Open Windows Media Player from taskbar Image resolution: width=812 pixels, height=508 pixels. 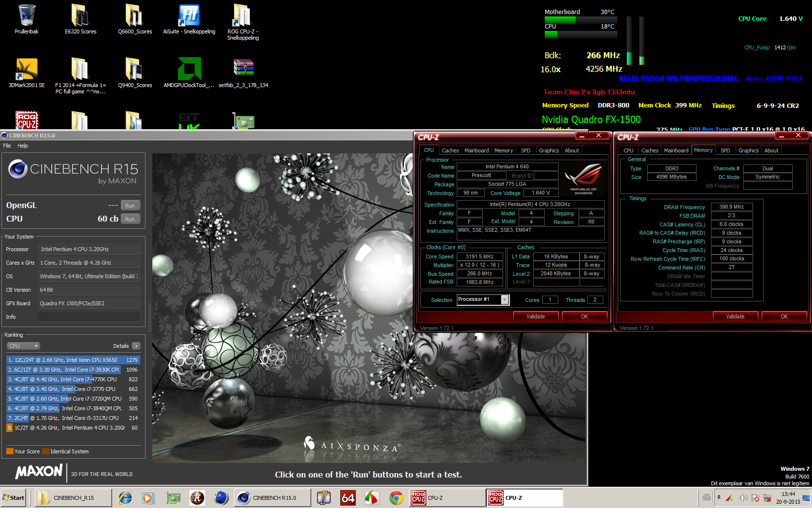point(148,497)
